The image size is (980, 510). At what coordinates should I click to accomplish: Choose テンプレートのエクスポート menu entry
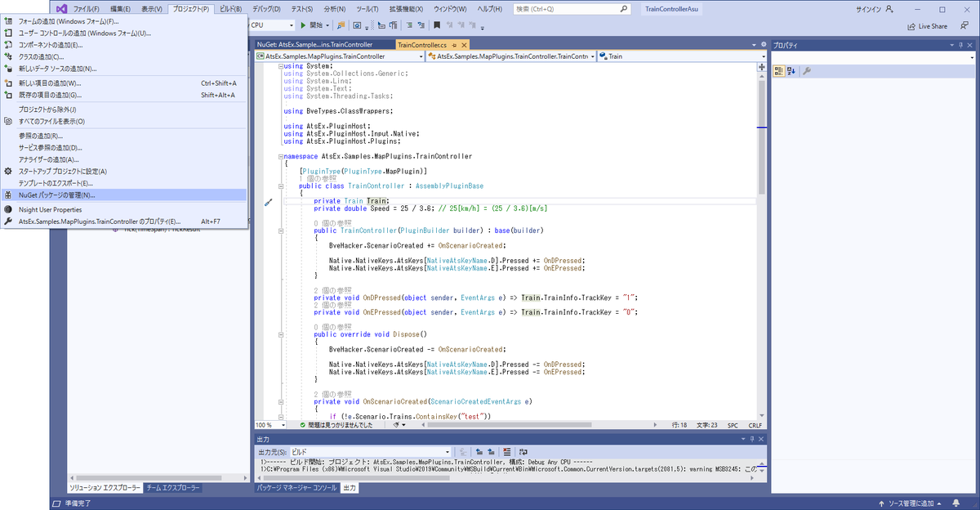(x=124, y=183)
